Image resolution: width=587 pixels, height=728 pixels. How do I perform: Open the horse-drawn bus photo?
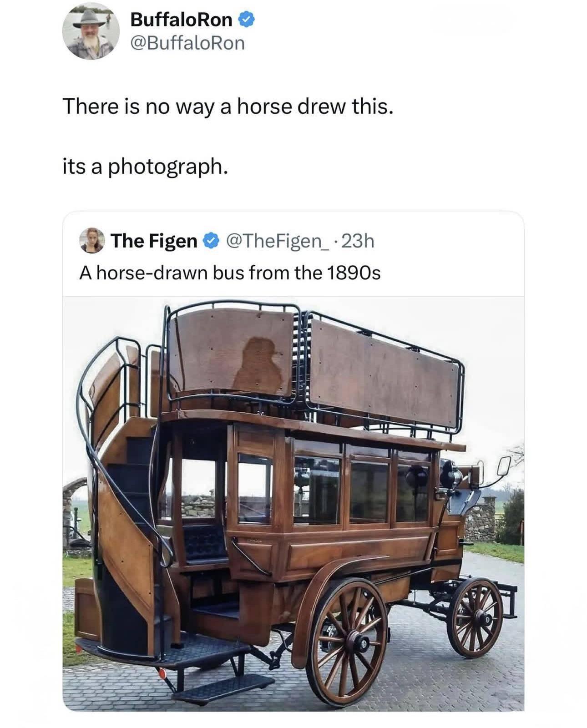[x=293, y=504]
